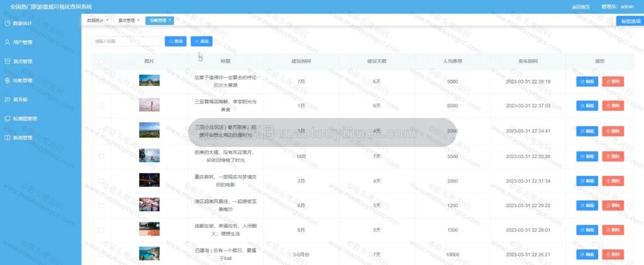Delete the row published at 22:26:21
The height and width of the screenshot is (265, 644).
pos(613,254)
